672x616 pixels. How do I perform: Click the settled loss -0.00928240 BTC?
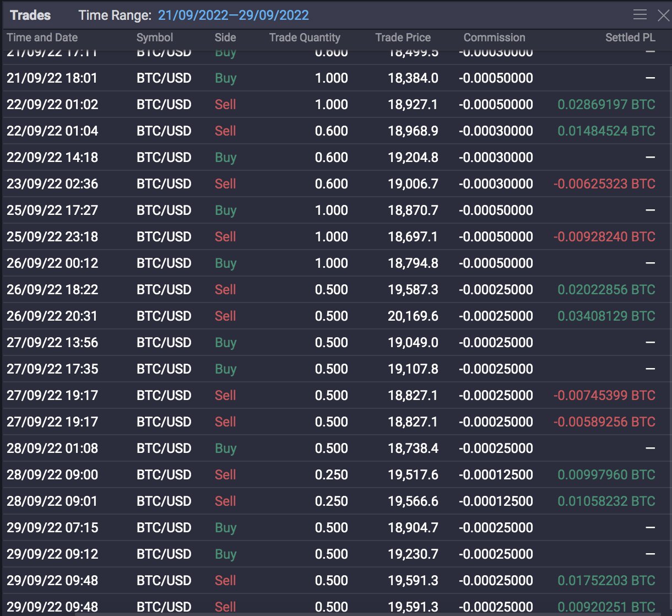click(604, 236)
